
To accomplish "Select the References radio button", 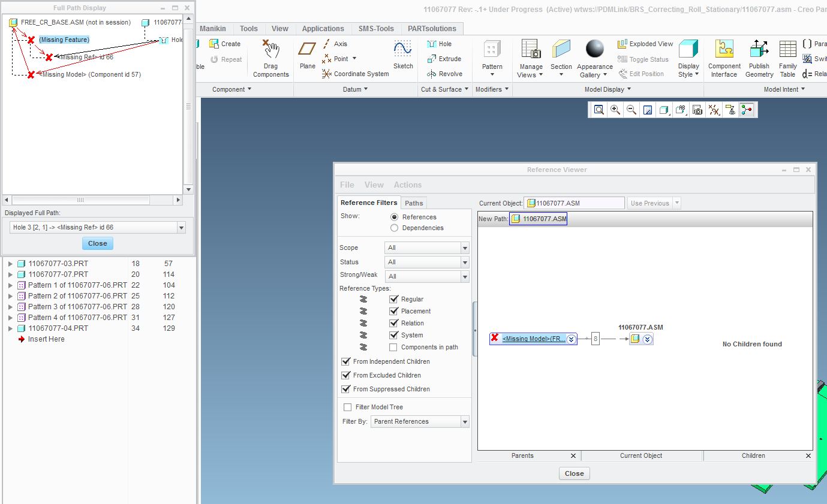I will pos(394,217).
